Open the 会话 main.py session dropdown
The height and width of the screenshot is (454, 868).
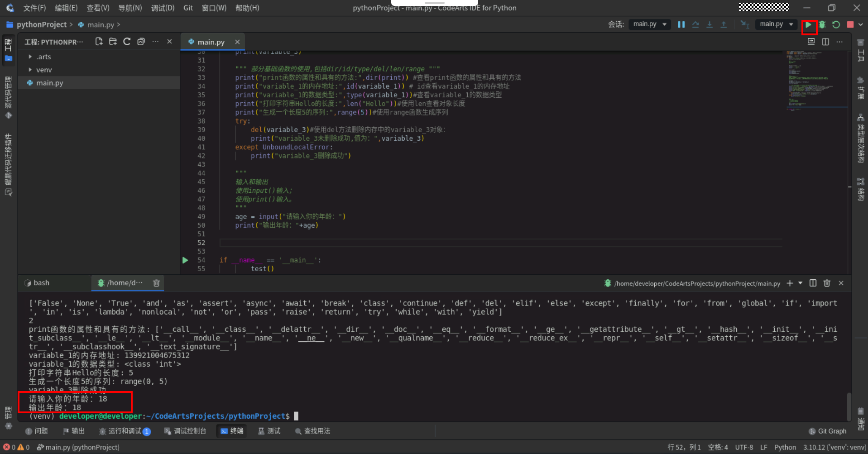[650, 24]
